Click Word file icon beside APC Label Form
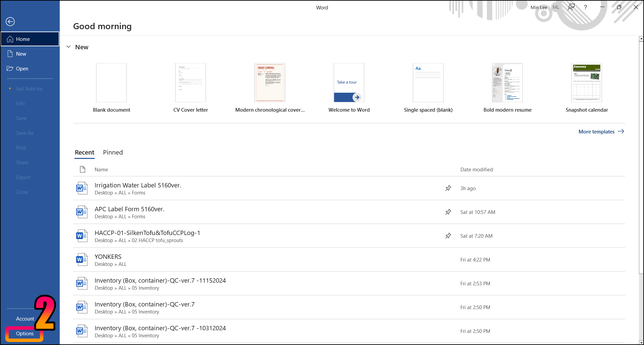Viewport: 644px width, 345px height. [x=82, y=212]
